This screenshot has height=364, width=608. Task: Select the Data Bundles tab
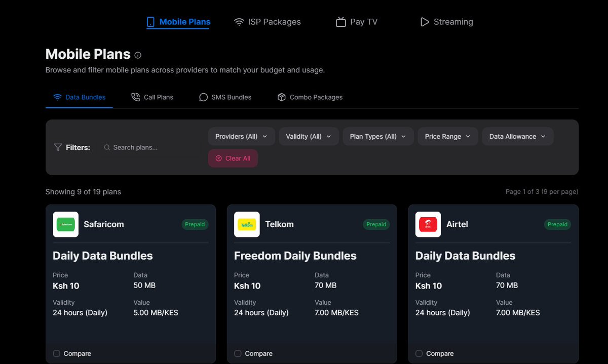(x=80, y=97)
